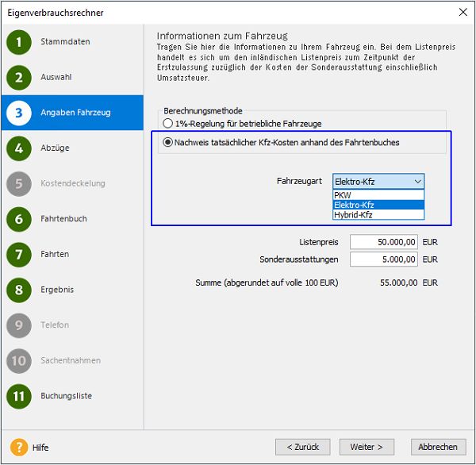The height and width of the screenshot is (465, 476).
Task: Click the step 3 circle icon
Action: 19,113
